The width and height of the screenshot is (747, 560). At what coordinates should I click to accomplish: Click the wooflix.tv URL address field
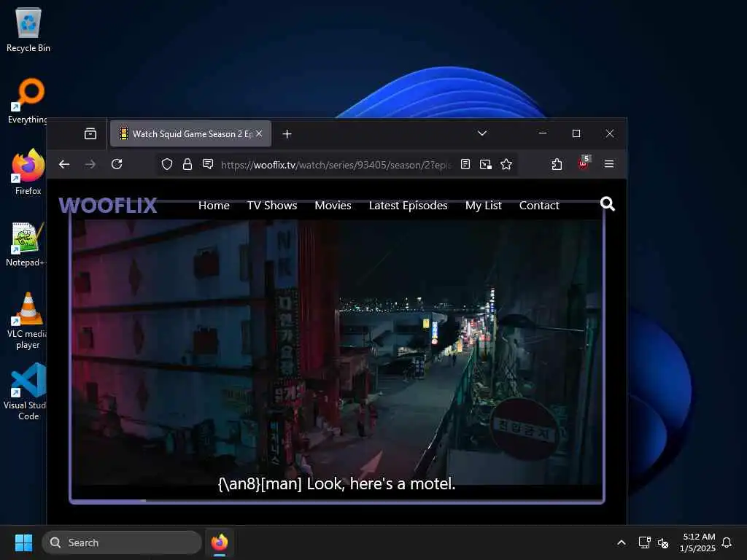point(336,165)
